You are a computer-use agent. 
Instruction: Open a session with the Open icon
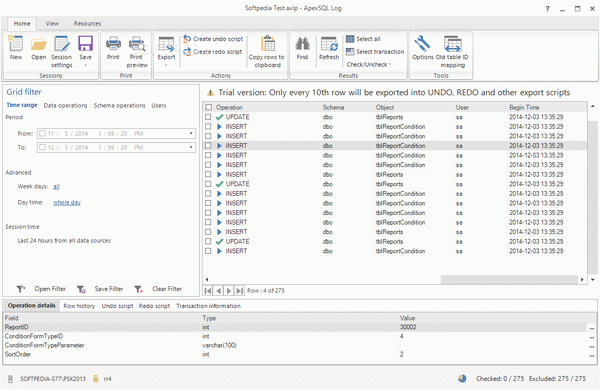(39, 44)
